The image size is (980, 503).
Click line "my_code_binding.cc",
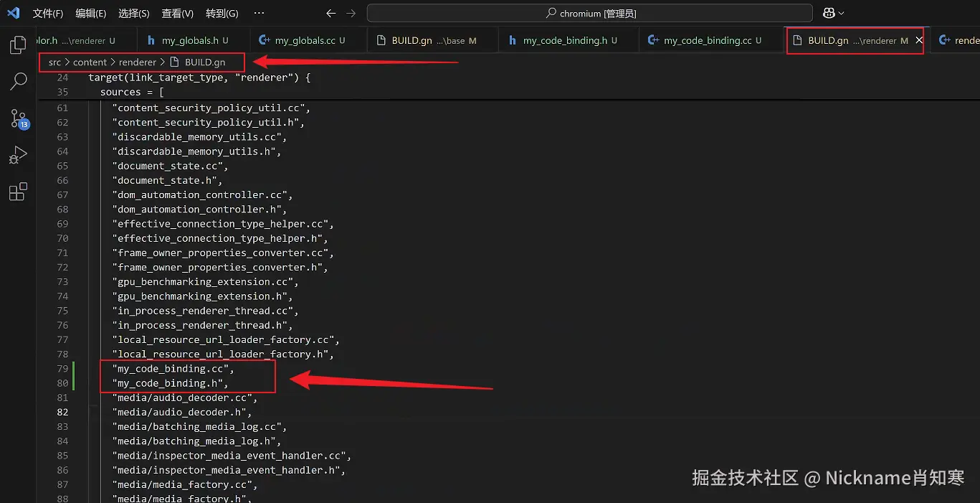click(173, 369)
